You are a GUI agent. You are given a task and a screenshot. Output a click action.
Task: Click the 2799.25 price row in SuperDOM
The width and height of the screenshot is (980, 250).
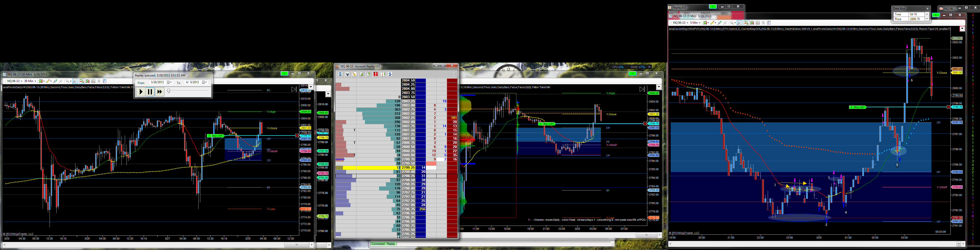(x=408, y=167)
